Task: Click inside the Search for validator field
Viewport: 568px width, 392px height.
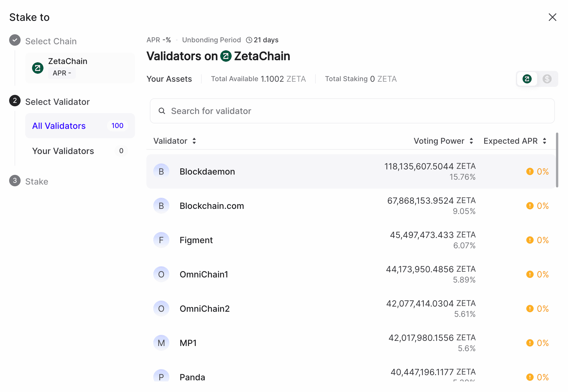Action: coord(286,111)
